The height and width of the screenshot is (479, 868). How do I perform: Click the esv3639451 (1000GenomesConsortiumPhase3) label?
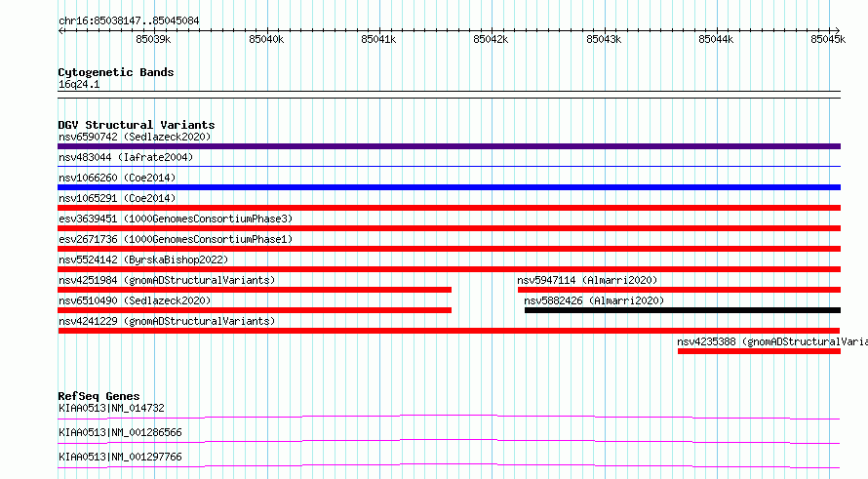coord(176,219)
